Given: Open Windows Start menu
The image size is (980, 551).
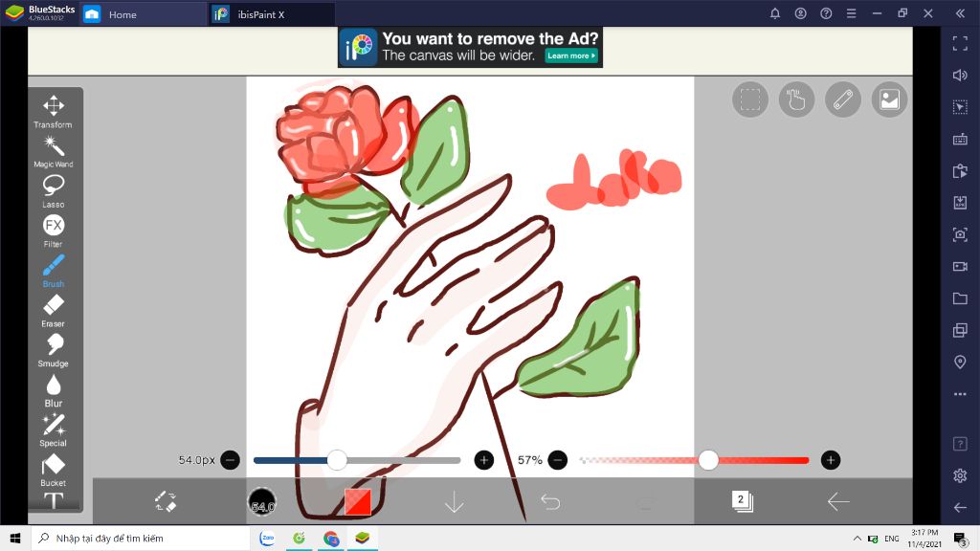Looking at the screenshot, I should click(x=15, y=538).
